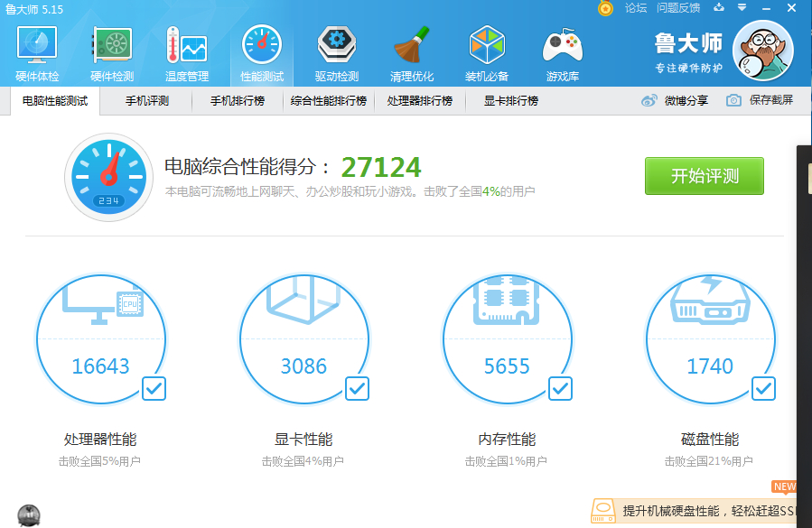
Task: Uncheck the 显卡性能 test checkbox
Action: (x=357, y=388)
